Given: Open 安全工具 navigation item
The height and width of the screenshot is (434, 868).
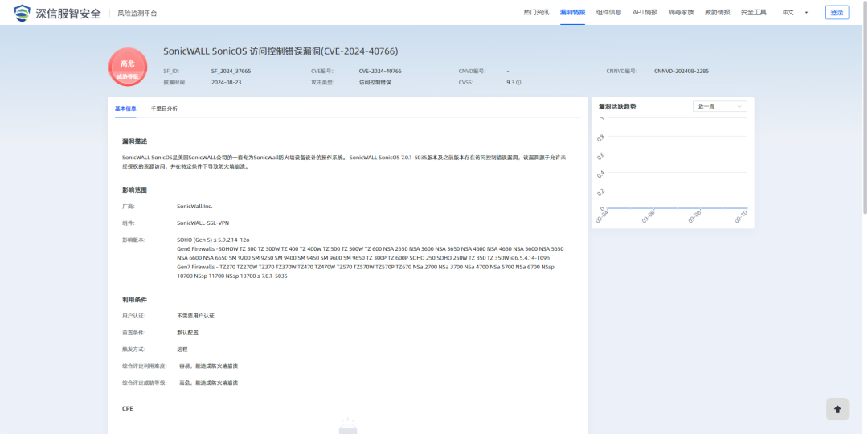Looking at the screenshot, I should (x=753, y=12).
